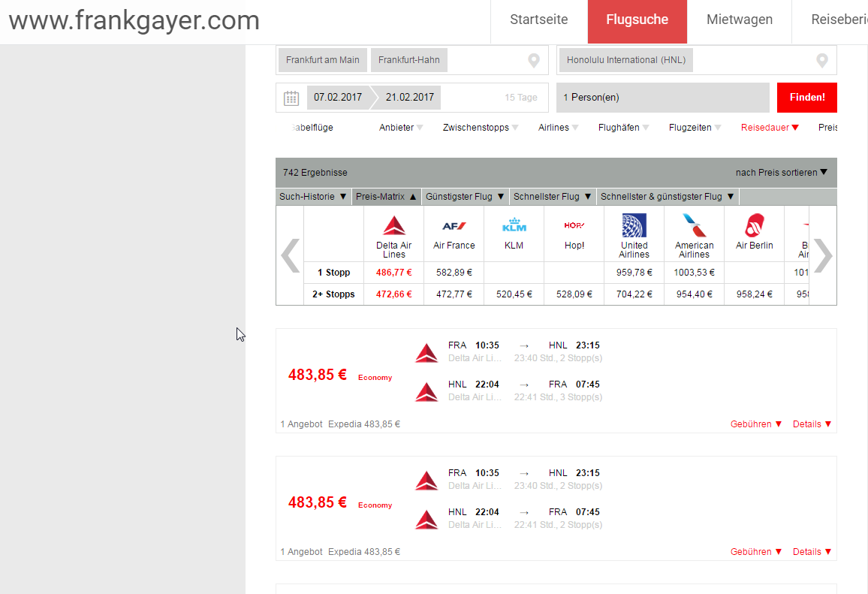Select the United Airlines logo
Screen dimensions: 868x594
[x=634, y=225]
